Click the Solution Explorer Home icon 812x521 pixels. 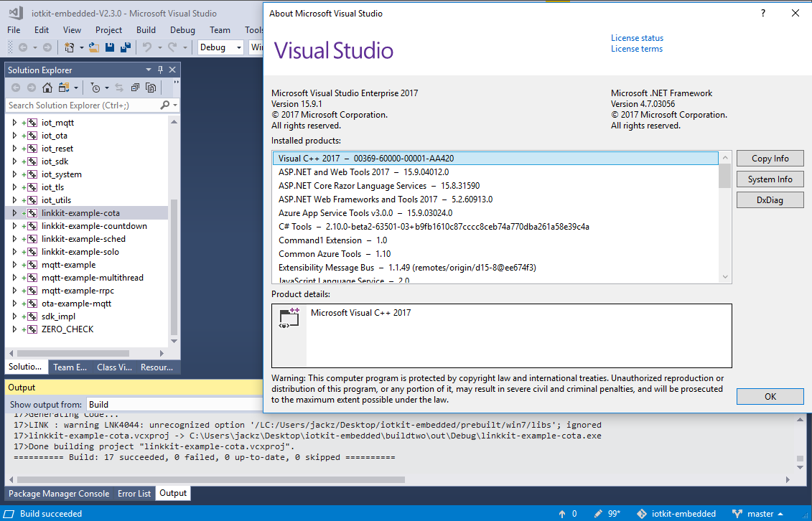tap(47, 88)
